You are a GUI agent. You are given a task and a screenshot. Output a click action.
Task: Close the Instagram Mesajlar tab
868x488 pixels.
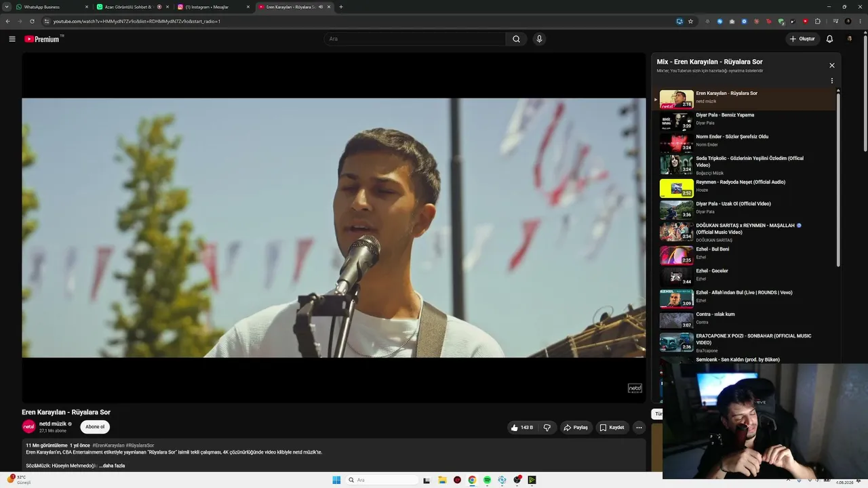pyautogui.click(x=248, y=7)
